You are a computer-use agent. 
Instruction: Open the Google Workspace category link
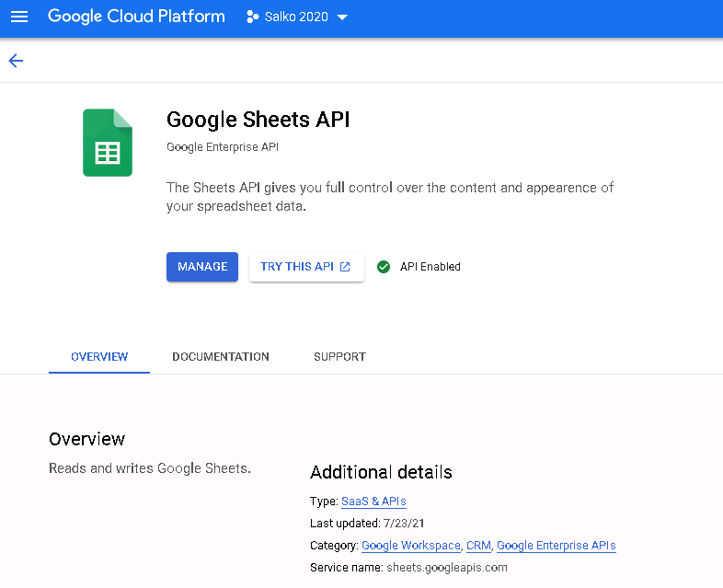coord(411,546)
